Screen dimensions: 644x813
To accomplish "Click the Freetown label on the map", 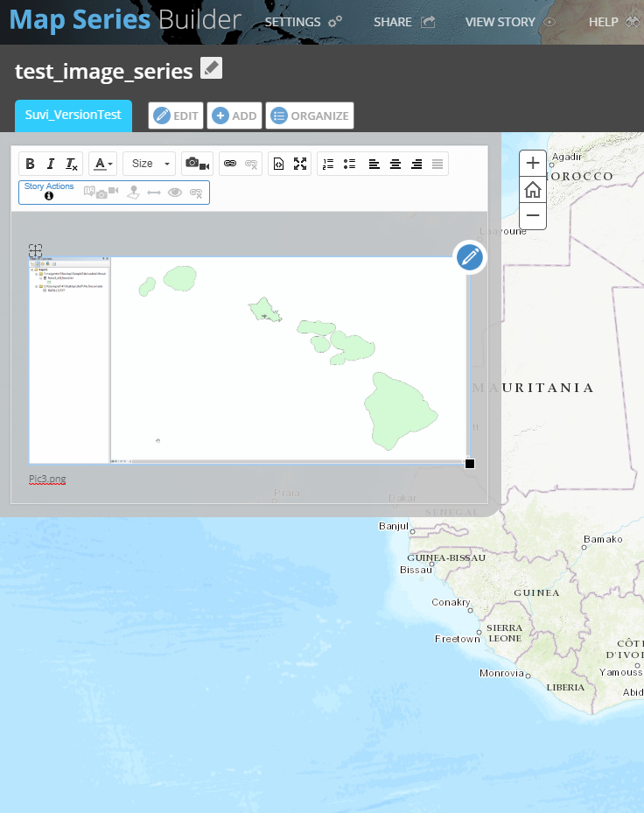I will [x=458, y=639].
